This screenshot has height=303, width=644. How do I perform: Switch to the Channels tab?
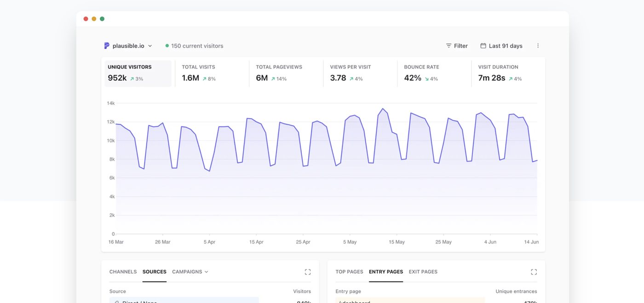(x=123, y=272)
